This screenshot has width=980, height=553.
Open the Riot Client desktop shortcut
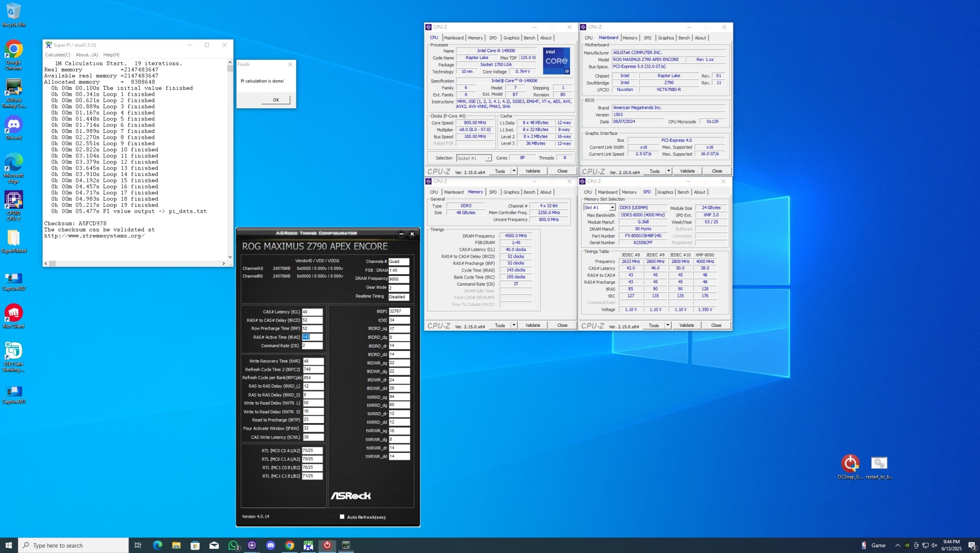(14, 316)
